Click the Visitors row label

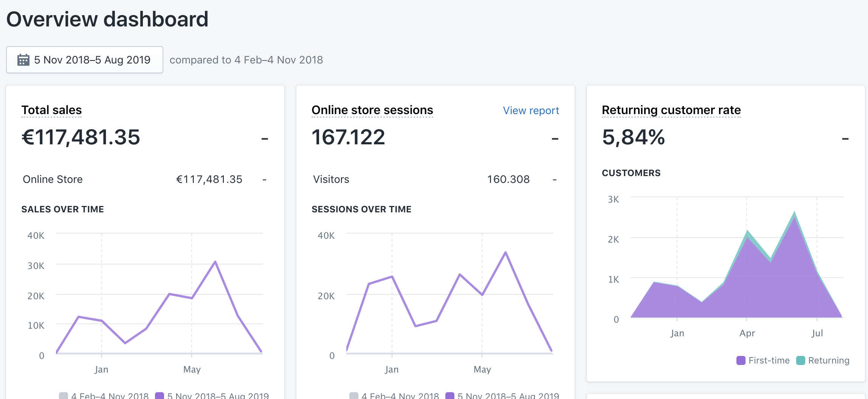[331, 179]
